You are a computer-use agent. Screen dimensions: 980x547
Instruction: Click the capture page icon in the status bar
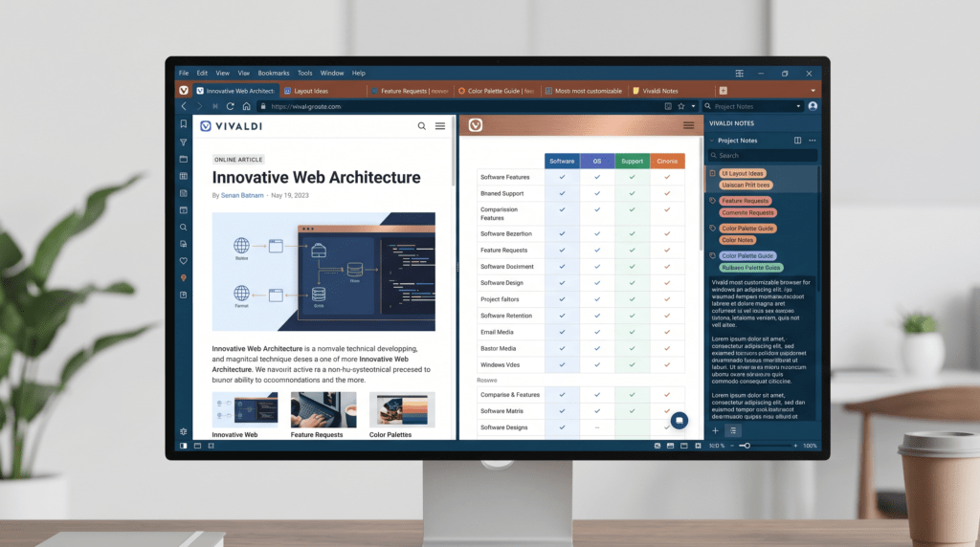coord(657,446)
